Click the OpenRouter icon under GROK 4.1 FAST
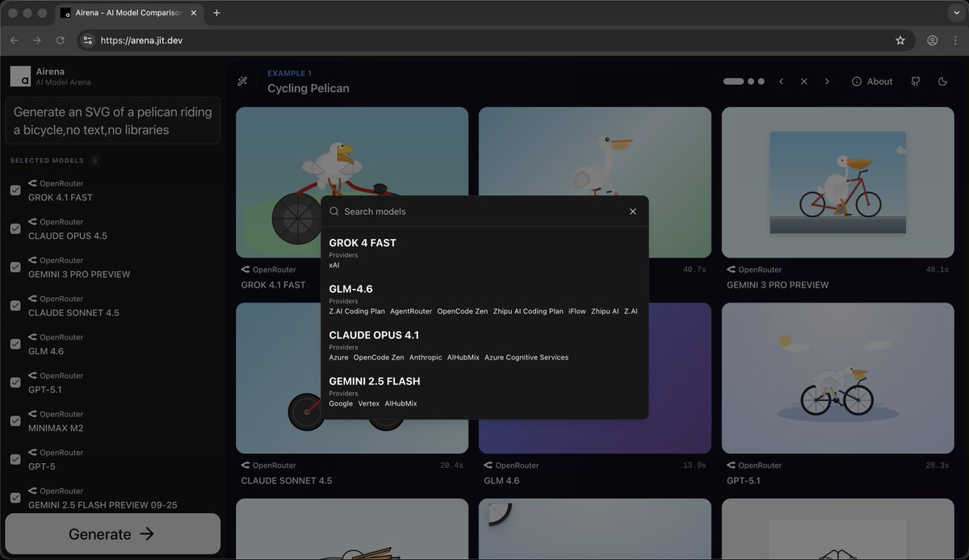Screen dimensions: 969x560 [x=247, y=270]
